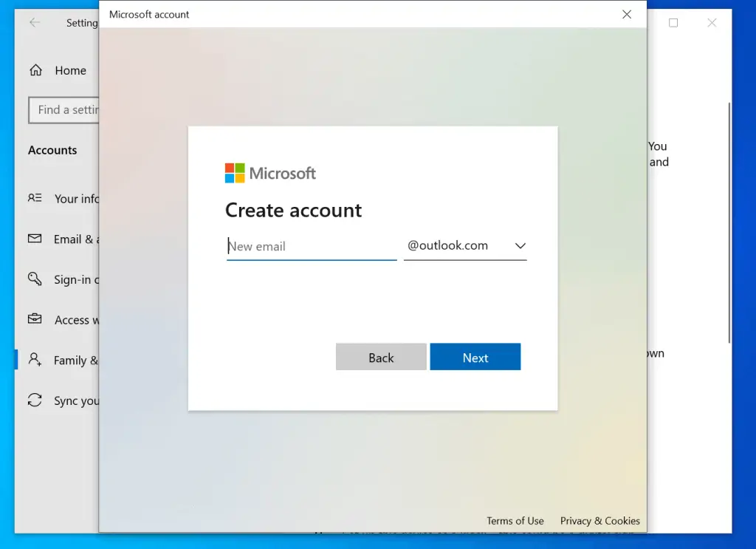Open Family & other users icon

35,360
